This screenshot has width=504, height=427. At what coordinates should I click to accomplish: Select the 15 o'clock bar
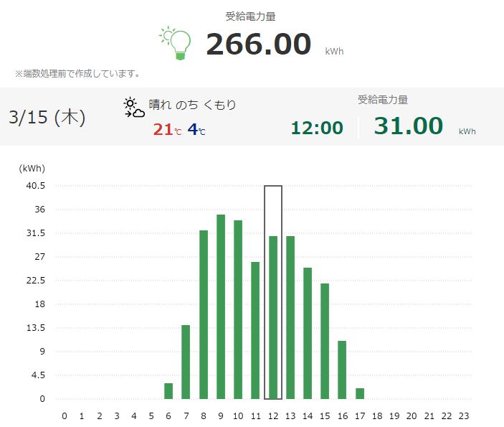point(325,341)
